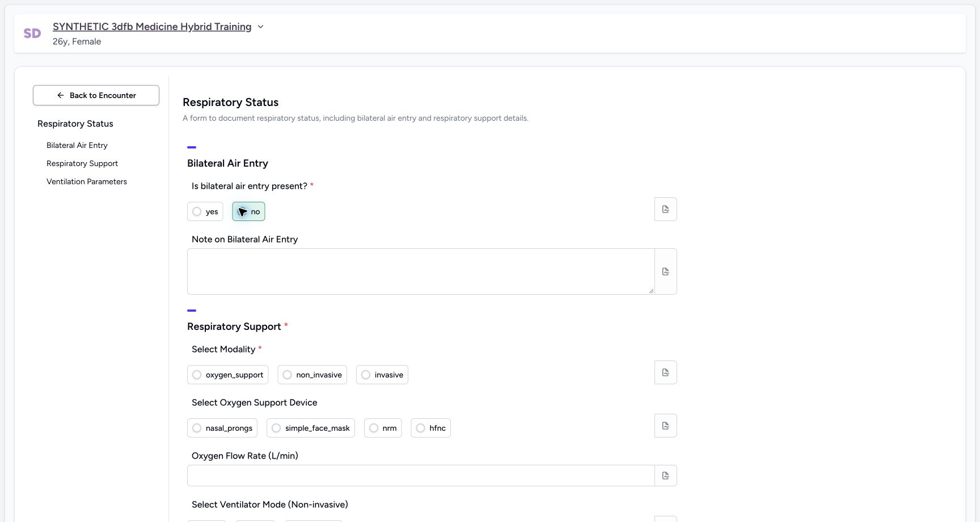
Task: Click the Respiratory Status form title
Action: pos(231,102)
